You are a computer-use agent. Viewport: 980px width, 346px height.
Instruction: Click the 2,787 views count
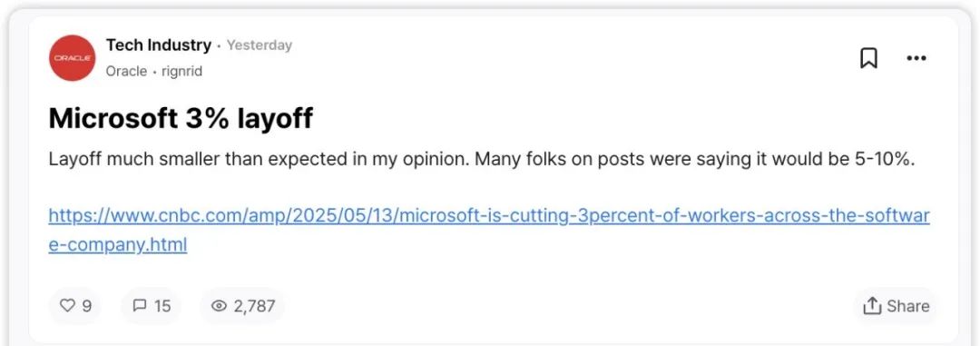point(254,306)
